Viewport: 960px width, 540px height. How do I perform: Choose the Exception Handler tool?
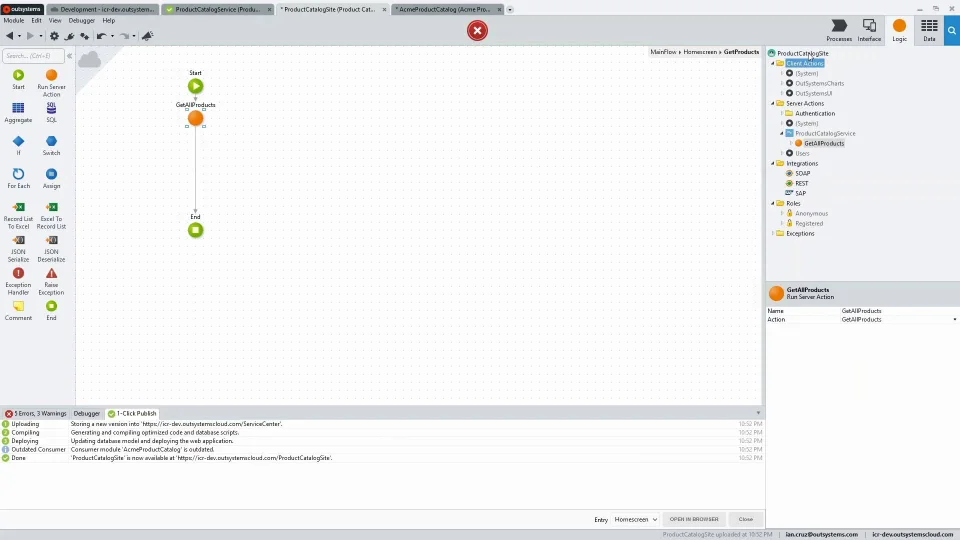18,282
